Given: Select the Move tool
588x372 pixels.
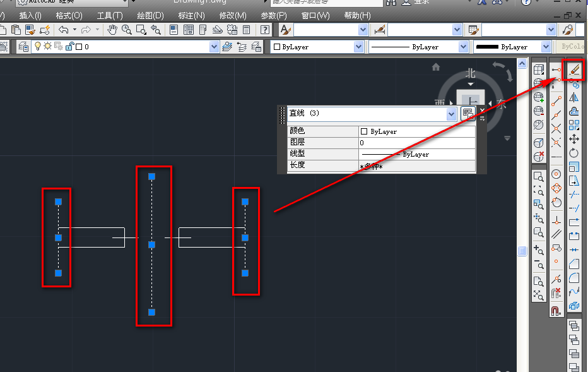Looking at the screenshot, I should pos(574,139).
